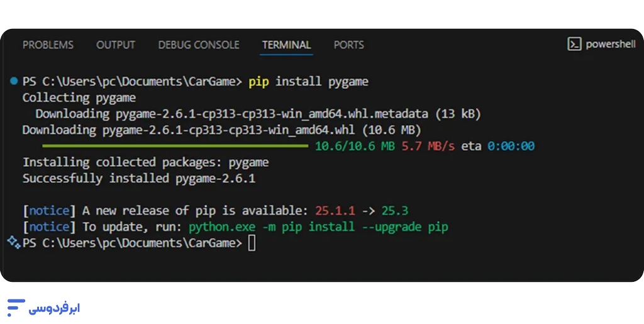Switch to the PORTS tab
This screenshot has height=324, width=644.
click(x=348, y=45)
